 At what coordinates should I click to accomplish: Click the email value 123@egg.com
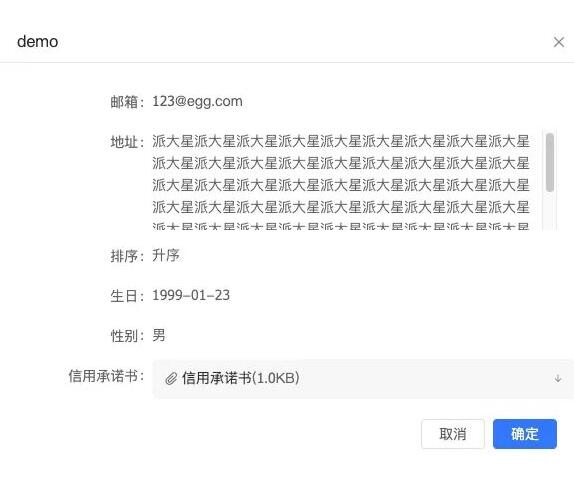(x=197, y=101)
